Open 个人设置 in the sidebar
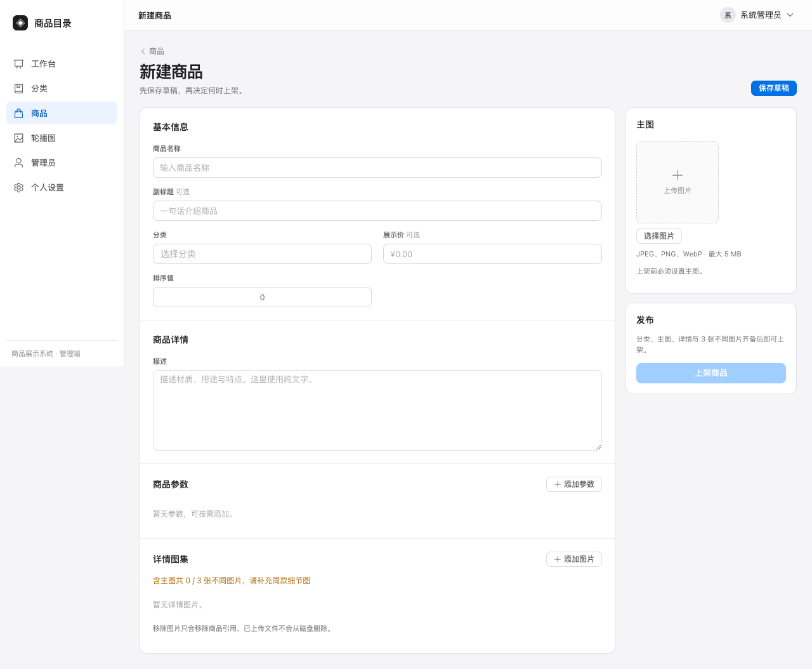 (x=62, y=188)
